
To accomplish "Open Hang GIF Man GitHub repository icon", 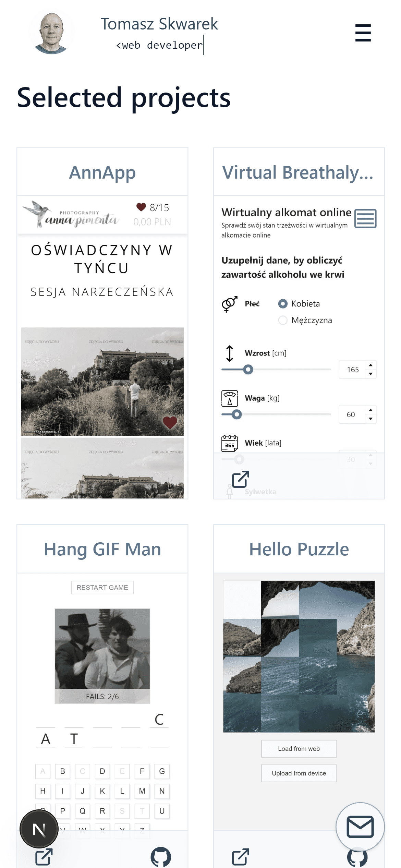I will 161,857.
